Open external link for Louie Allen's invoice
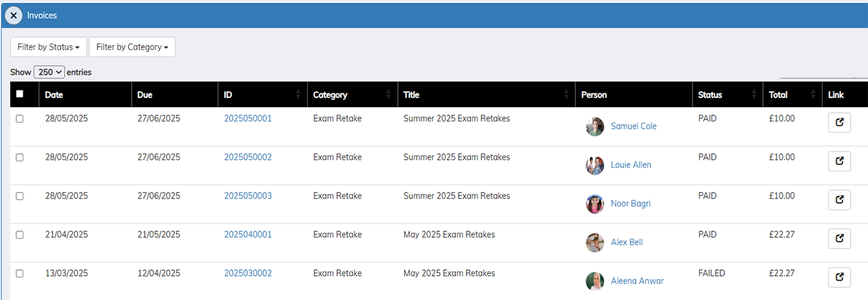Image resolution: width=868 pixels, height=300 pixels. pos(839,161)
